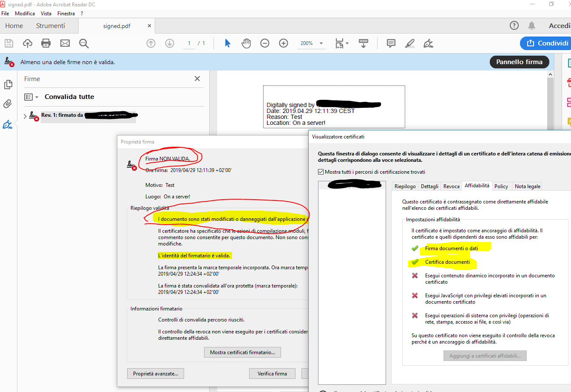Open the attachments paperclip sidebar icon
571x392 pixels.
(x=8, y=104)
